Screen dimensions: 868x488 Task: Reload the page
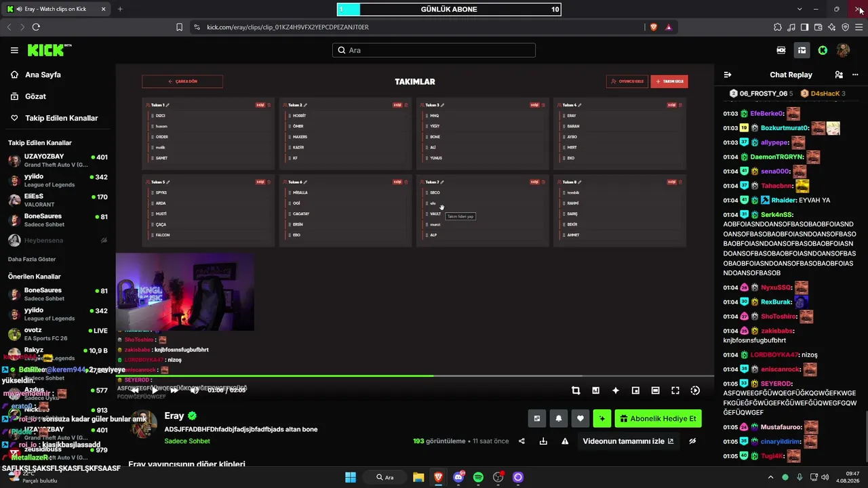36,27
